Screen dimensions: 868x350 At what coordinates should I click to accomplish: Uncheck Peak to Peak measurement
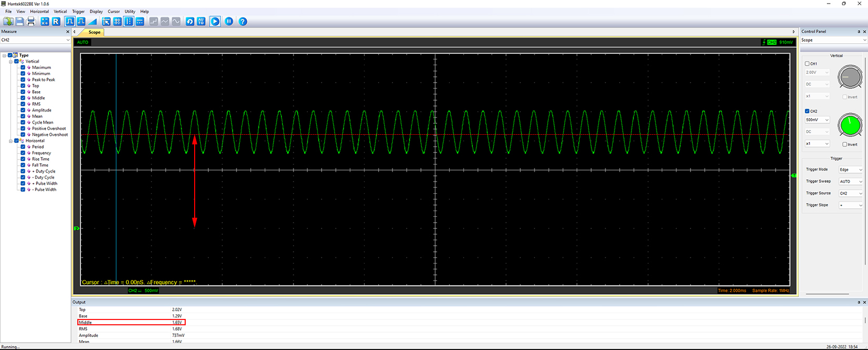pos(23,79)
